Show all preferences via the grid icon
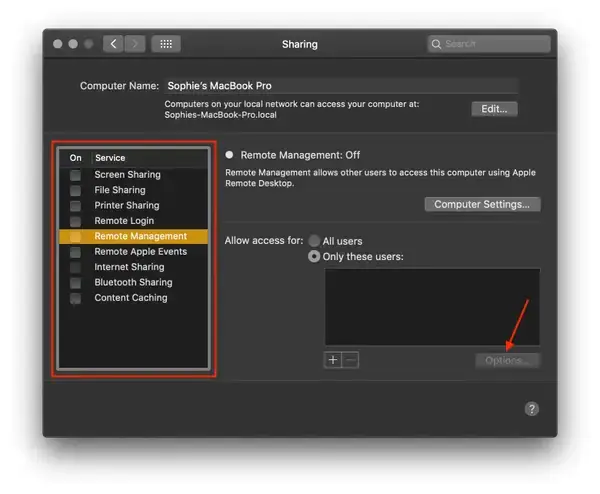Screen dimensions: 600x494 pos(166,44)
